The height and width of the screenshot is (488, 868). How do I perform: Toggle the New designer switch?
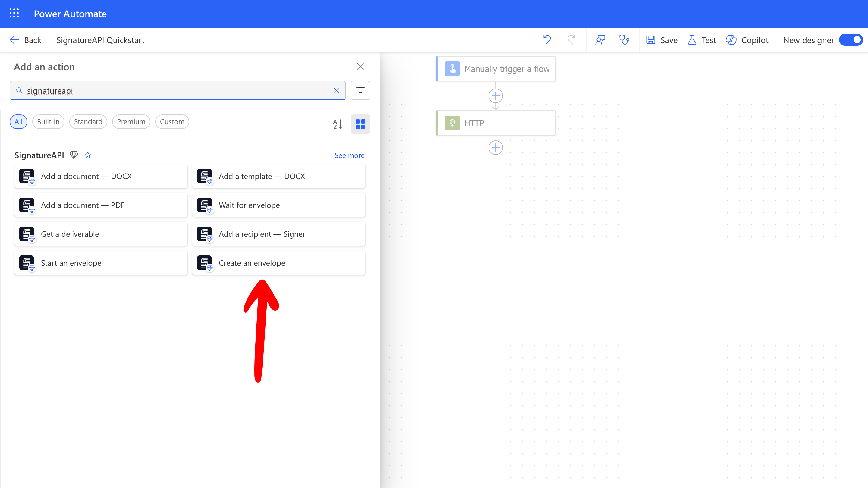point(851,40)
